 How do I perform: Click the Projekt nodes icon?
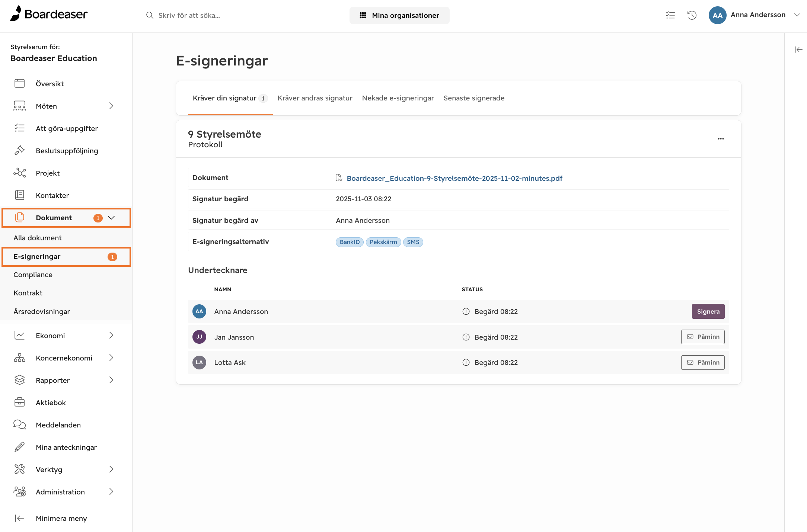[20, 173]
